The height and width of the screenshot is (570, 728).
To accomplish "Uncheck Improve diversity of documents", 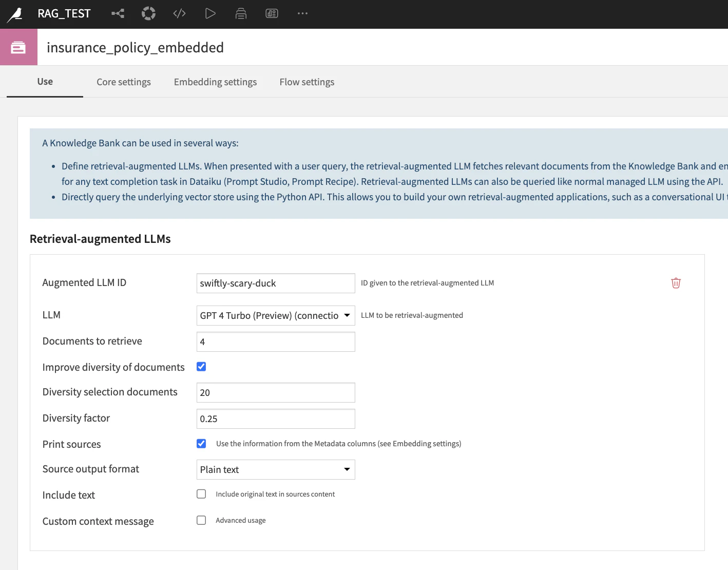I will click(x=201, y=367).
